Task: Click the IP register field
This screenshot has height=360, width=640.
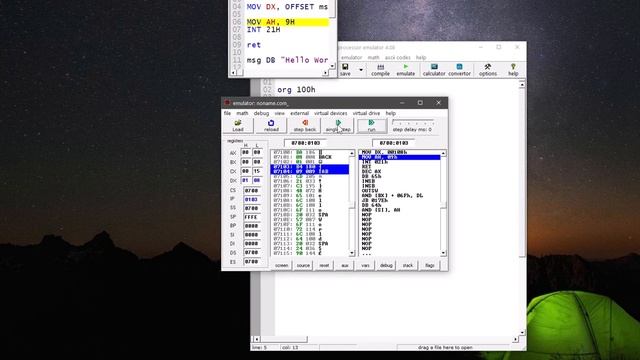Action: (x=251, y=199)
